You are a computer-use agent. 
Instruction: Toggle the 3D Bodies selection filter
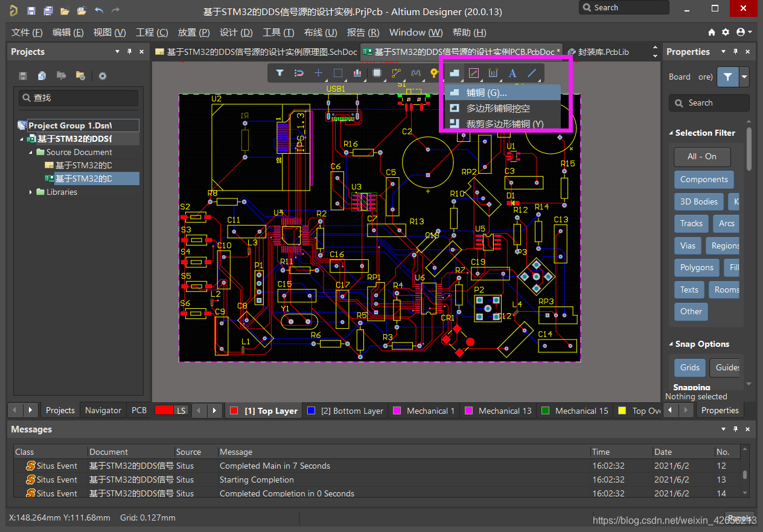click(699, 201)
